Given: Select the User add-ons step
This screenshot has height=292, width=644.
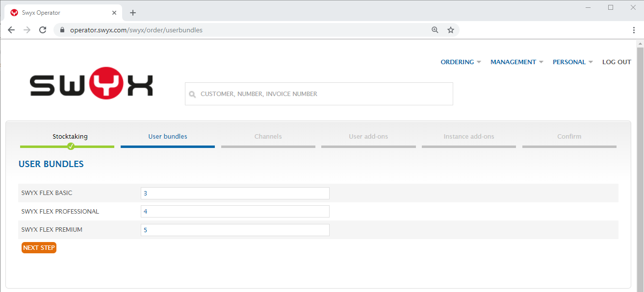Looking at the screenshot, I should pos(368,137).
